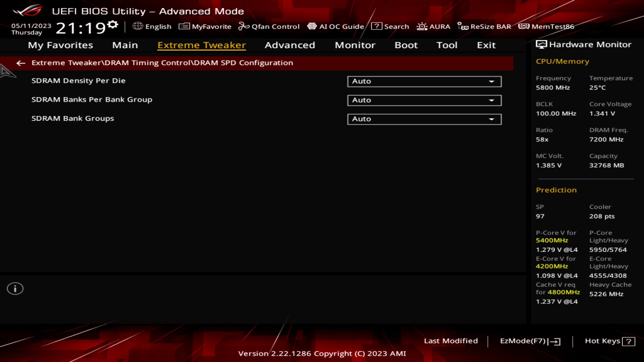
Task: Click the info icon bottom-left
Action: (x=15, y=288)
